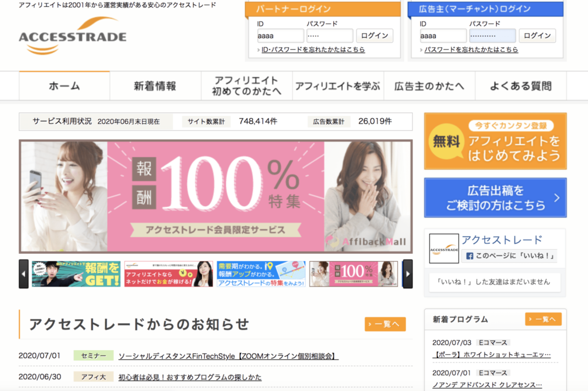588x391 pixels.
Task: Click the アクセストレード Facebook page title
Action: 502,240
